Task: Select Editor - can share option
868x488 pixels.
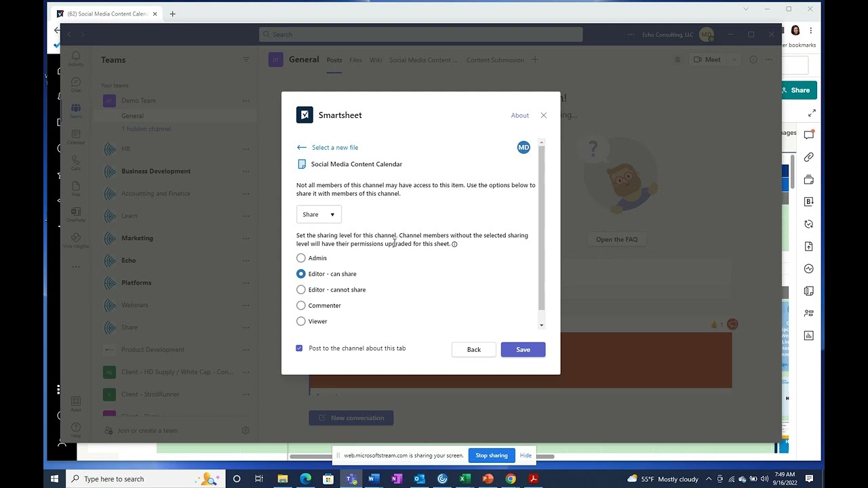Action: (x=301, y=274)
